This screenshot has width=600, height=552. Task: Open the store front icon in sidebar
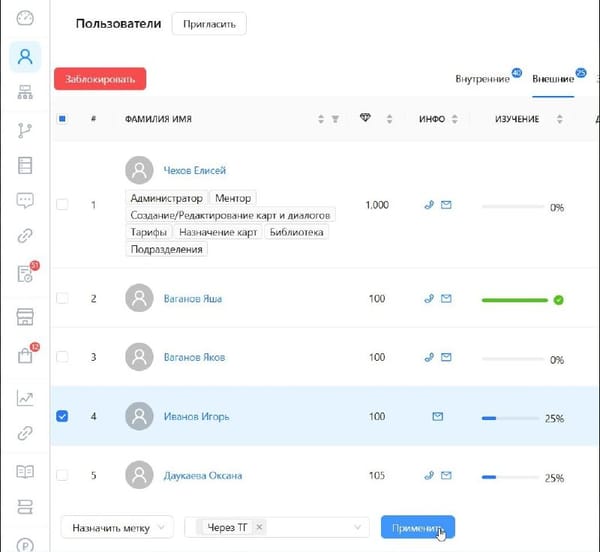pyautogui.click(x=25, y=317)
